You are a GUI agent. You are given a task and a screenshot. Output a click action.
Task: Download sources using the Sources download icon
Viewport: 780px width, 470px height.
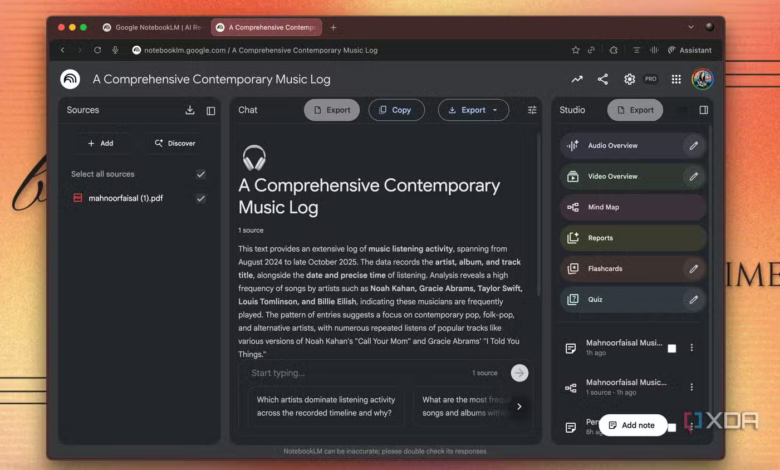point(190,110)
